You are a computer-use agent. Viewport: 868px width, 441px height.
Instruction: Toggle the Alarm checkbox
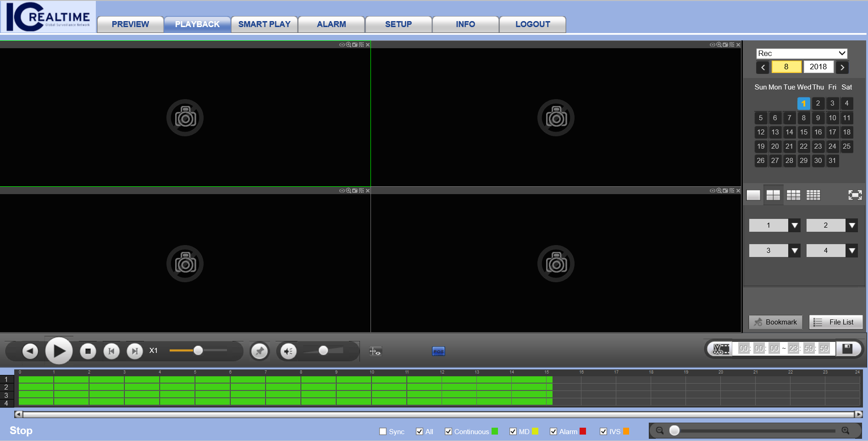coord(553,431)
